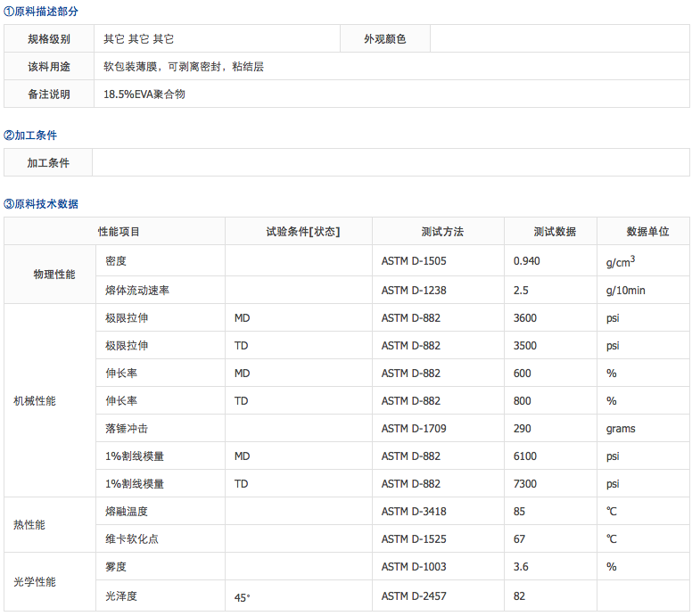Image resolution: width=692 pixels, height=616 pixels.
Task: Select the 维卡软化点 property cell
Action: [x=132, y=539]
